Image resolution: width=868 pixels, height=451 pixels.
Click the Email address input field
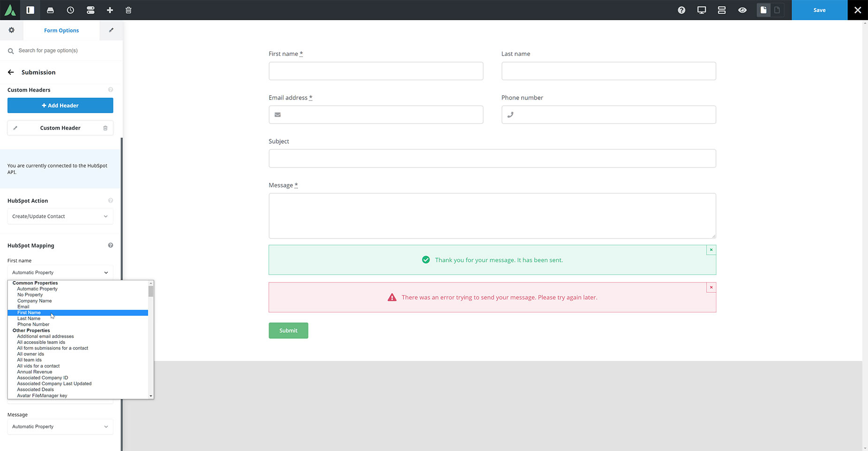(376, 115)
